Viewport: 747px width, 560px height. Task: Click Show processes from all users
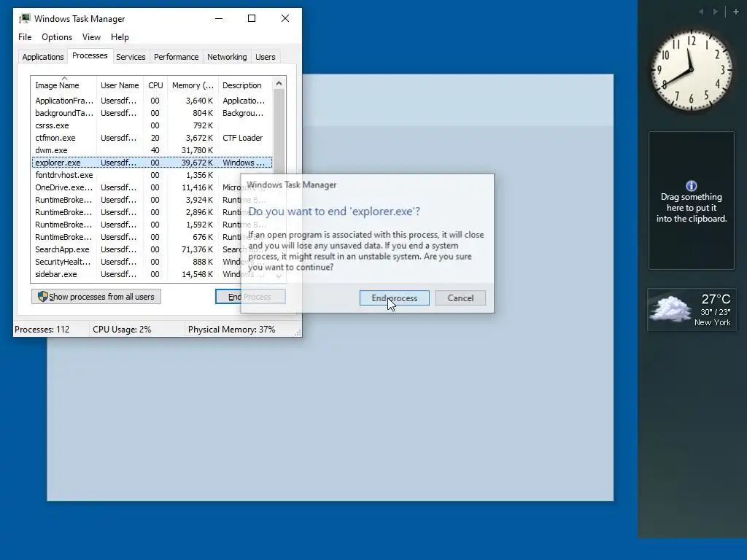coord(96,297)
